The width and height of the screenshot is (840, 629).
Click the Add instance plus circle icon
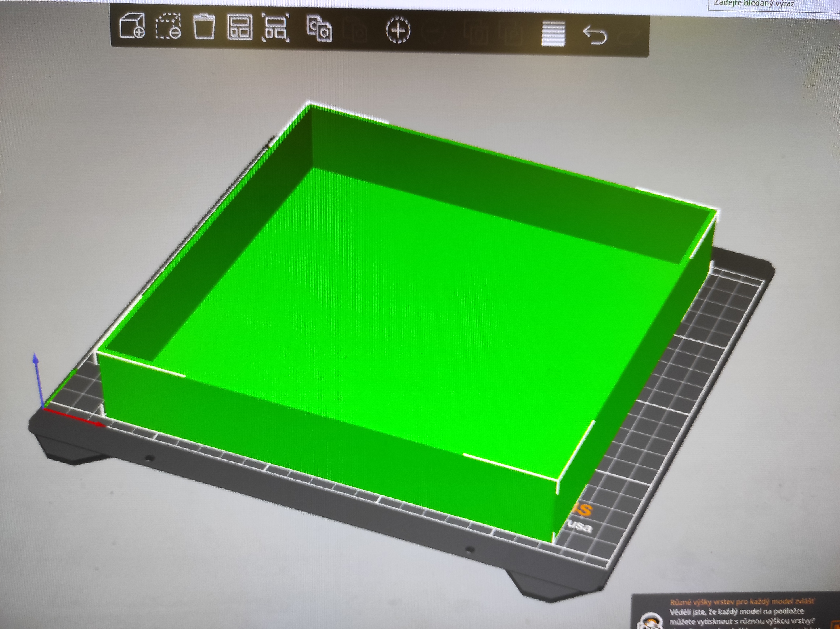(x=398, y=30)
